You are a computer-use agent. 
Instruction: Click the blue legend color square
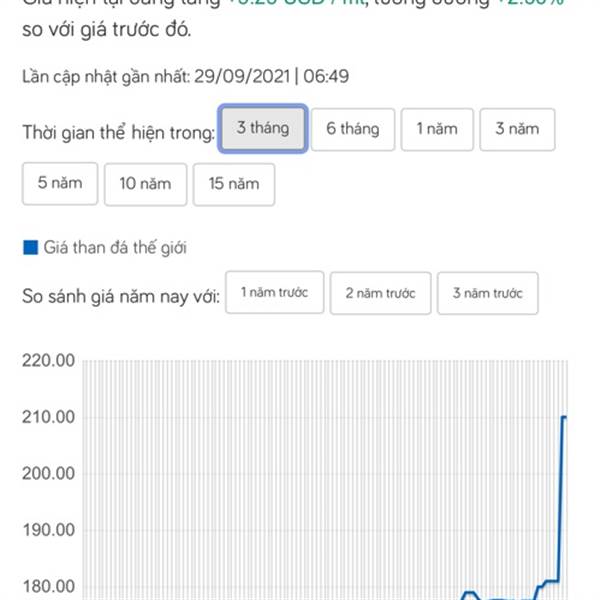31,248
